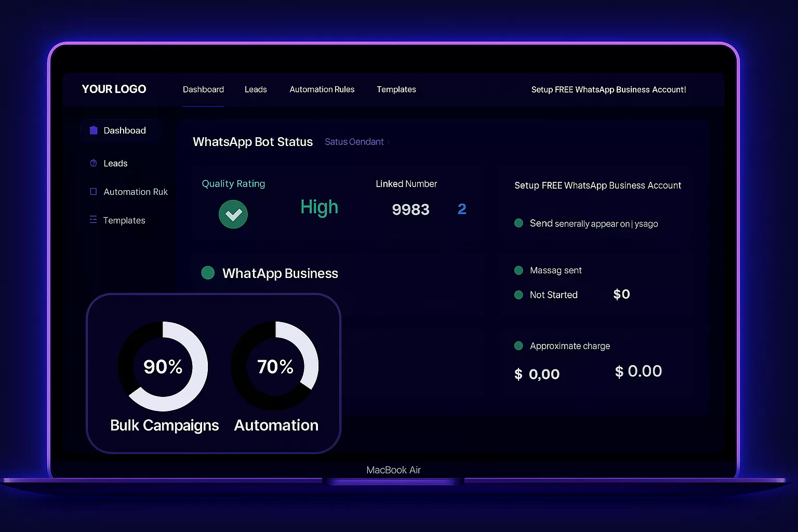This screenshot has width=798, height=532.
Task: Click the 70% Automation progress ring
Action: coord(275,366)
